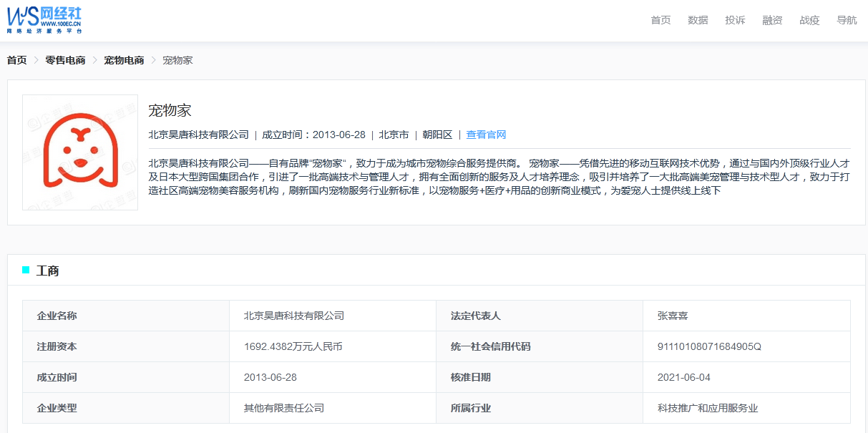Screen dimensions: 868x433
Task: Click the 宠物家 company title
Action: pos(170,111)
